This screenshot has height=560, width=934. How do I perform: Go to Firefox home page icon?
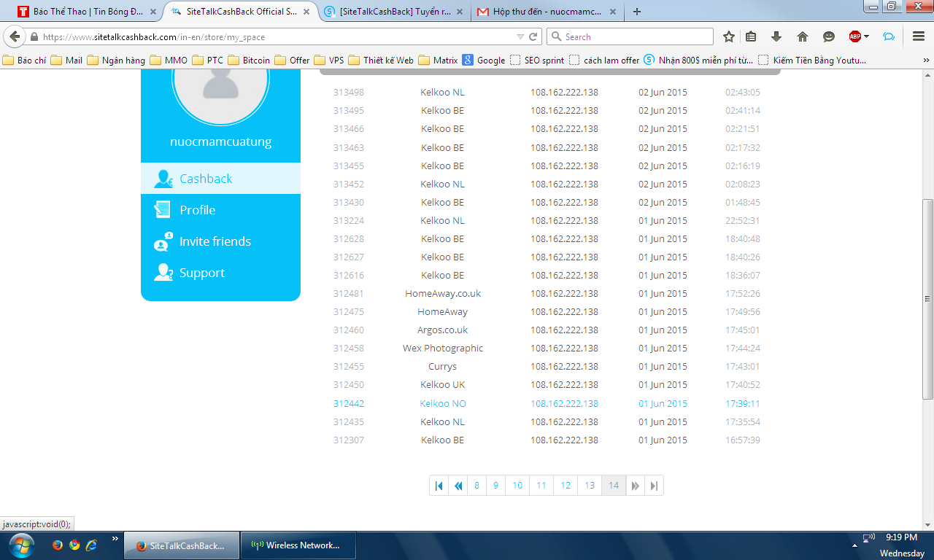click(803, 37)
